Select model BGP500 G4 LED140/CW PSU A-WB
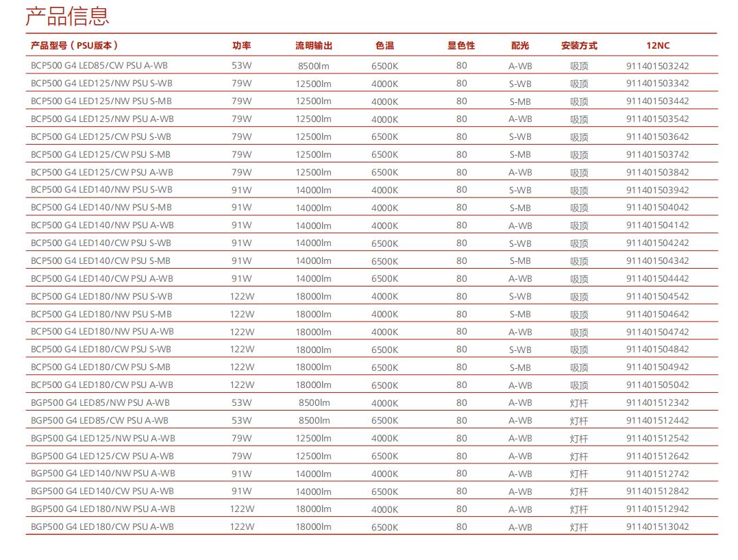The height and width of the screenshot is (560, 738). pyautogui.click(x=102, y=491)
